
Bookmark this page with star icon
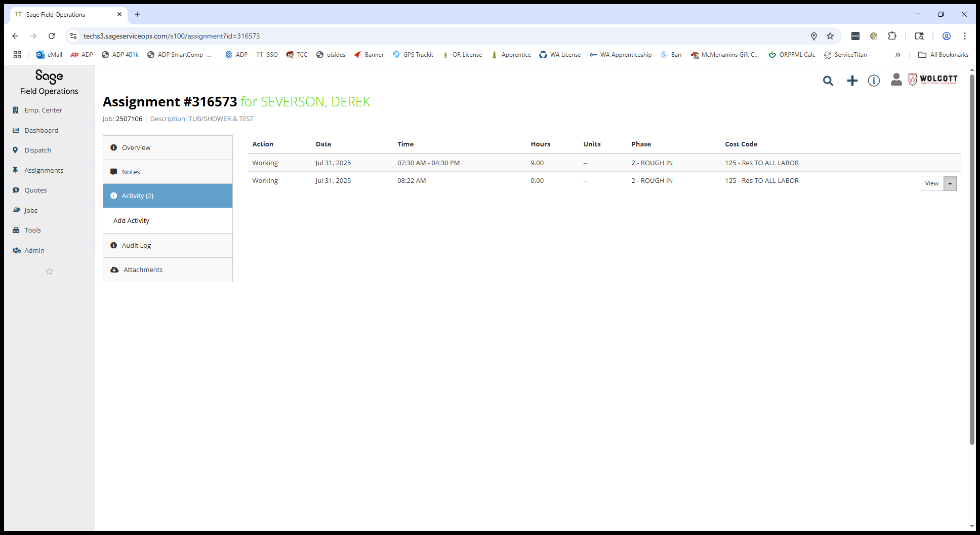coord(830,36)
